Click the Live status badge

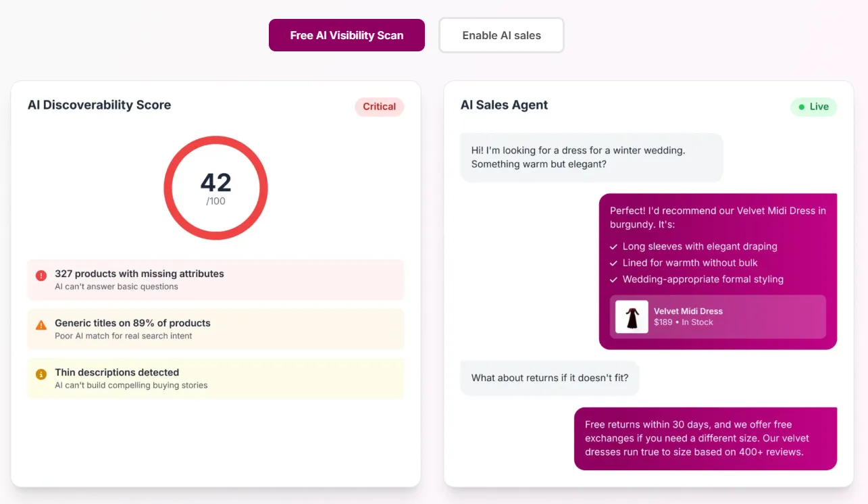point(813,107)
